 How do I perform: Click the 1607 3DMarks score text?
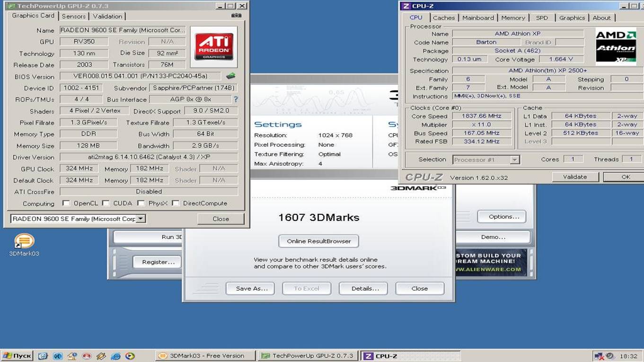pyautogui.click(x=319, y=218)
